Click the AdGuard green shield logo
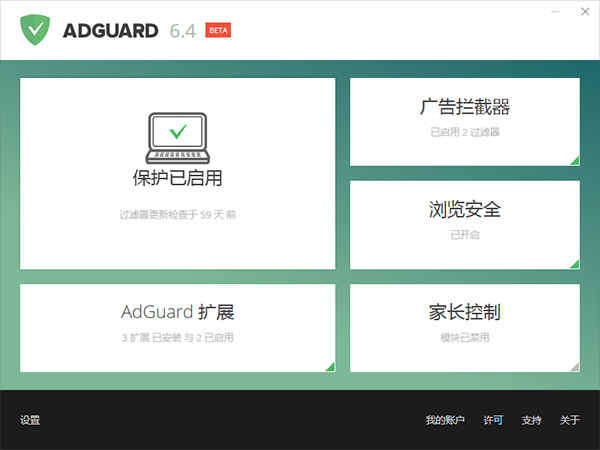 (x=36, y=29)
